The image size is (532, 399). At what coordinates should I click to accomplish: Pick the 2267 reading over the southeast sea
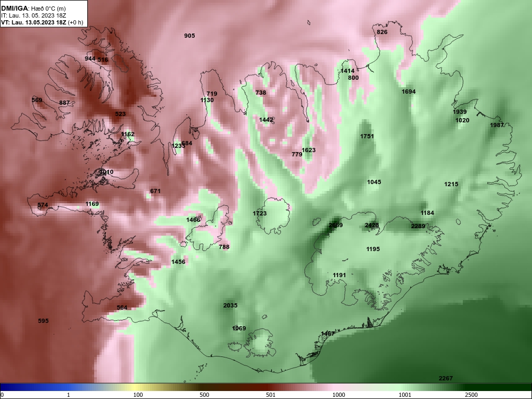click(x=446, y=379)
